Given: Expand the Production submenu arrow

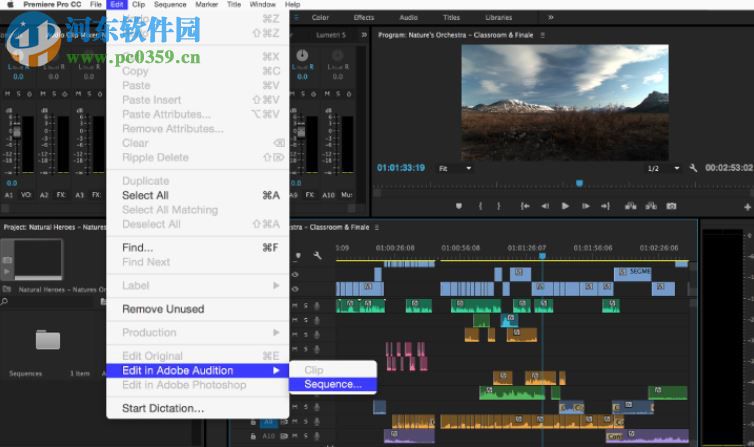Looking at the screenshot, I should [x=276, y=332].
